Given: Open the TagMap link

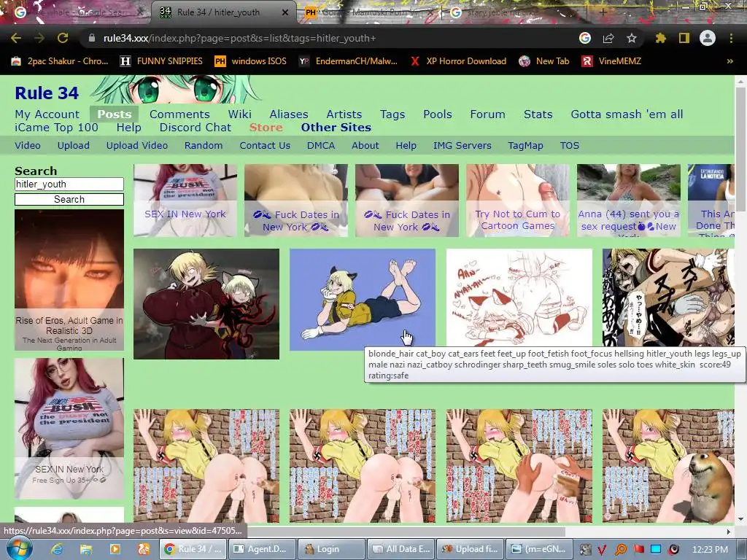Looking at the screenshot, I should pyautogui.click(x=525, y=146).
